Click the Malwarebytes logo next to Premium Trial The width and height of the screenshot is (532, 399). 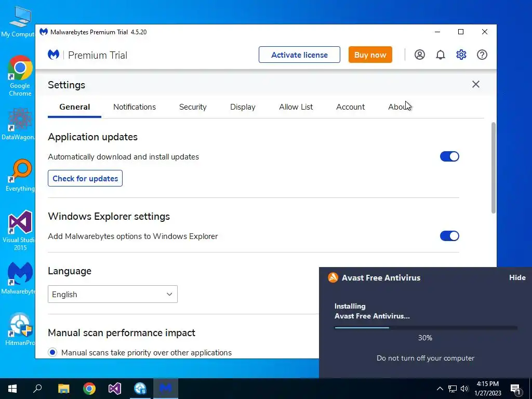click(x=54, y=55)
